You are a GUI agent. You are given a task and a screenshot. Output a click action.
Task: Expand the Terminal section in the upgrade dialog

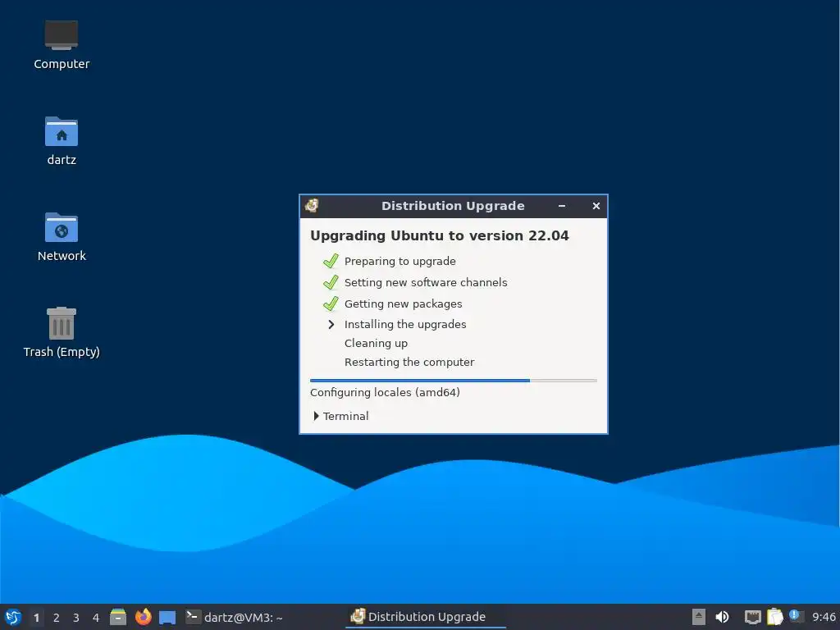pyautogui.click(x=340, y=416)
